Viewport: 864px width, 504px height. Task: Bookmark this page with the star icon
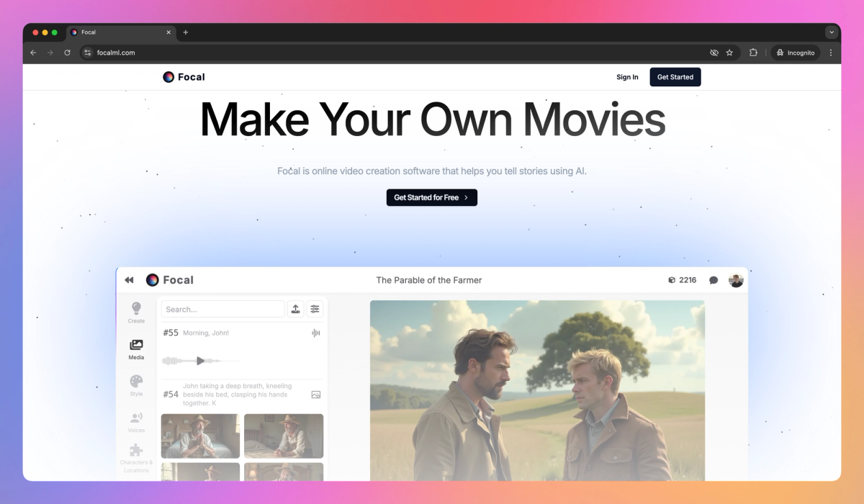[x=729, y=53]
